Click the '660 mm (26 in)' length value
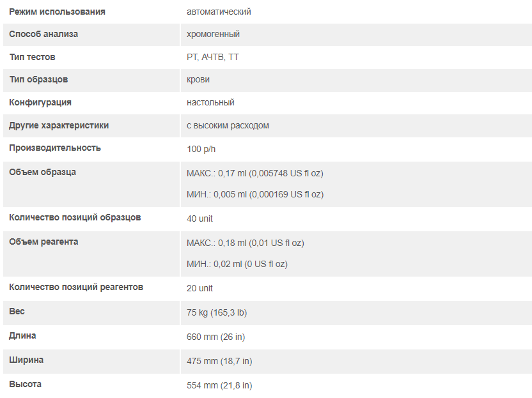 tap(215, 337)
